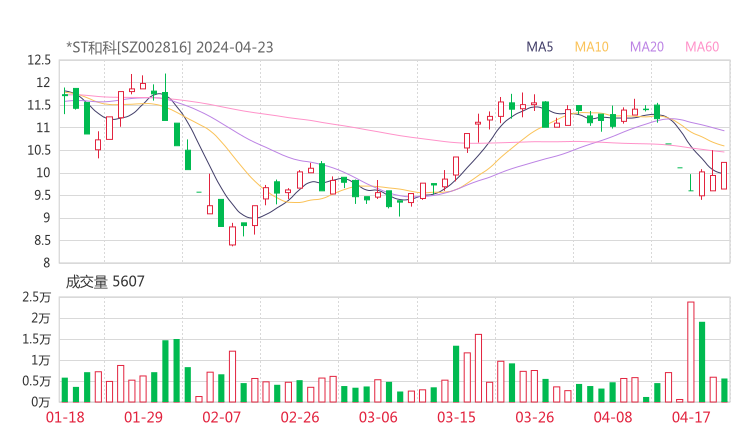Image resolution: width=740 pixels, height=440 pixels.
Task: Select the 01-29 date axis label
Action: 143,417
